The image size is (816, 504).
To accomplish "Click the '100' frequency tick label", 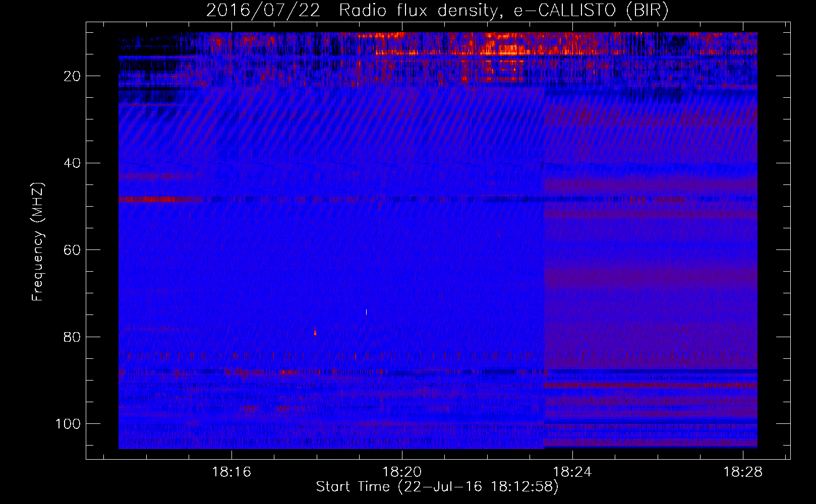I will [x=68, y=424].
